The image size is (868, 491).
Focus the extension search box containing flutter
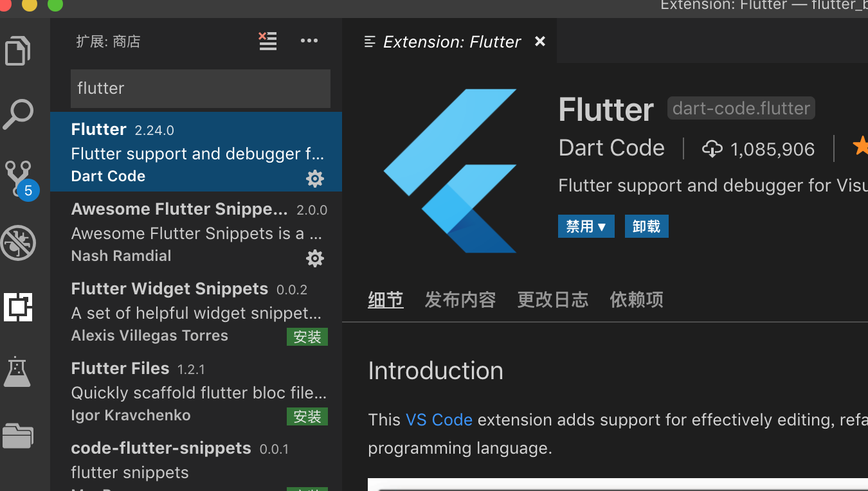pyautogui.click(x=200, y=88)
